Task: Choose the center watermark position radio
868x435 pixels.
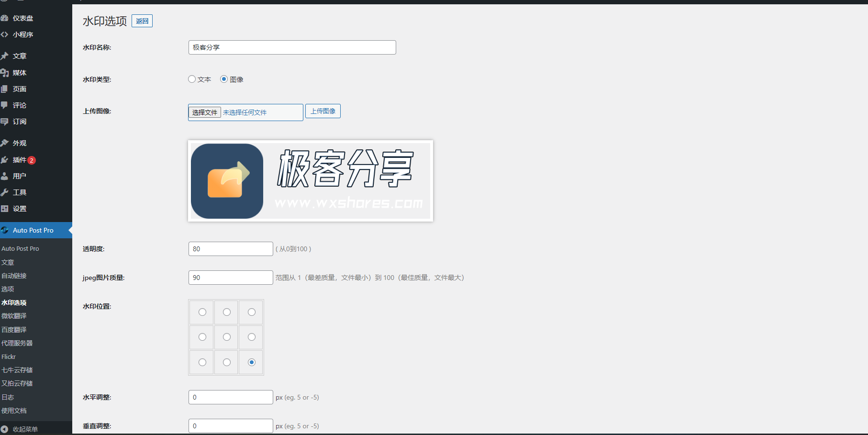Action: coord(226,337)
